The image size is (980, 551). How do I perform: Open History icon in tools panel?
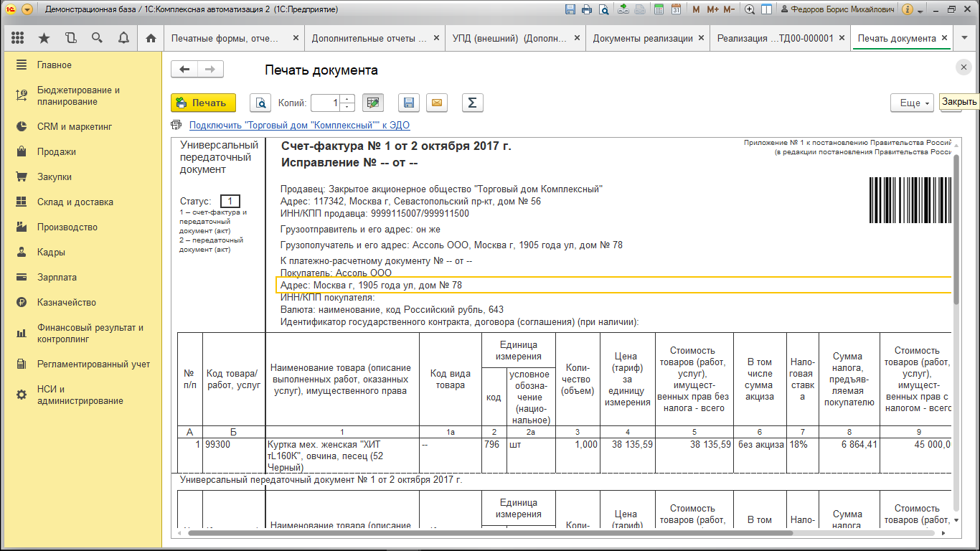coord(70,38)
